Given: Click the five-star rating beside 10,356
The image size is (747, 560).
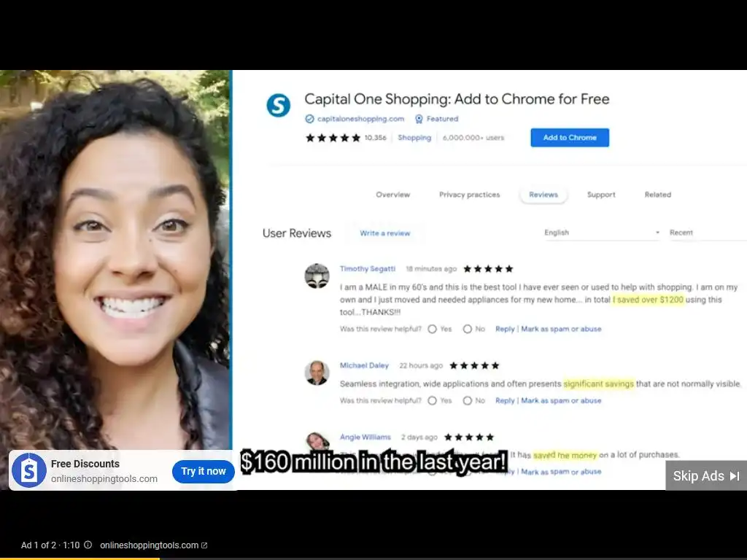Looking at the screenshot, I should point(333,138).
